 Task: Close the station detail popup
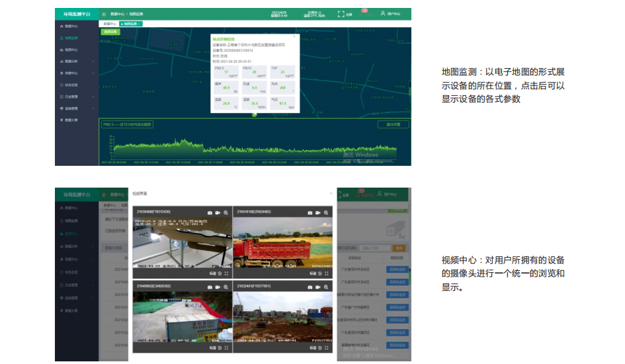click(x=294, y=36)
